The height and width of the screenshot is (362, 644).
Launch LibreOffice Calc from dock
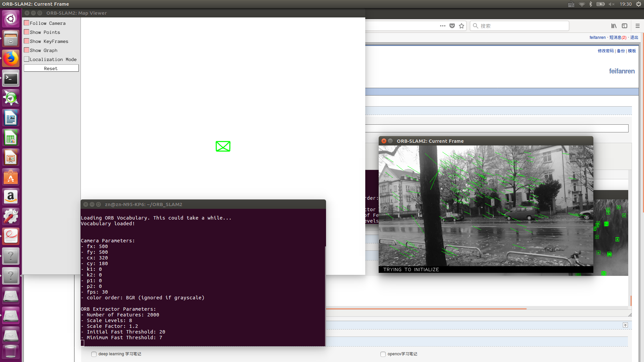11,138
